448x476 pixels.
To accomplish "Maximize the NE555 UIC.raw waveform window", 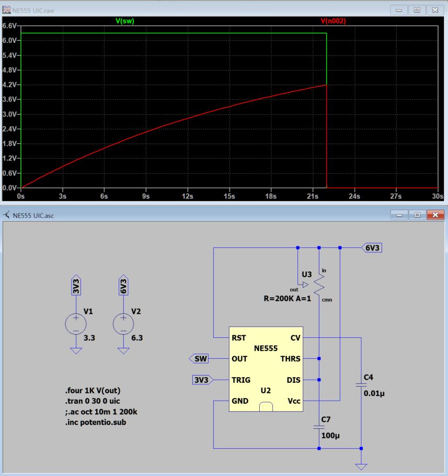I will tap(417, 9).
